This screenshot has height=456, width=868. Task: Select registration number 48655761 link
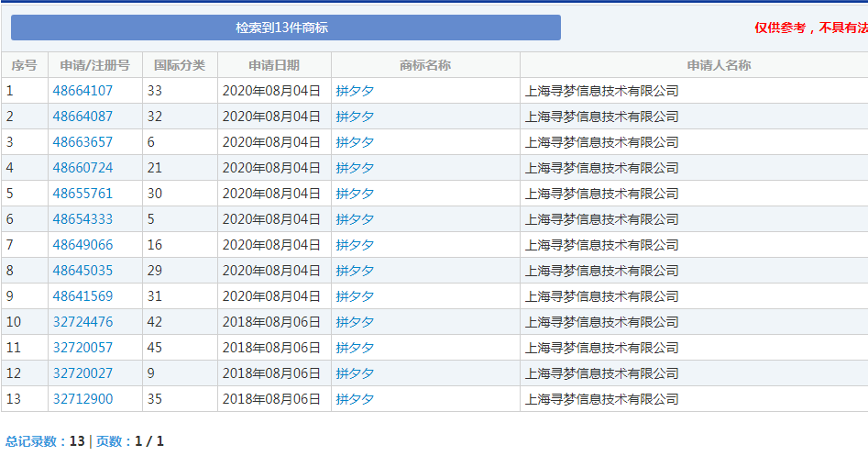pyautogui.click(x=82, y=194)
